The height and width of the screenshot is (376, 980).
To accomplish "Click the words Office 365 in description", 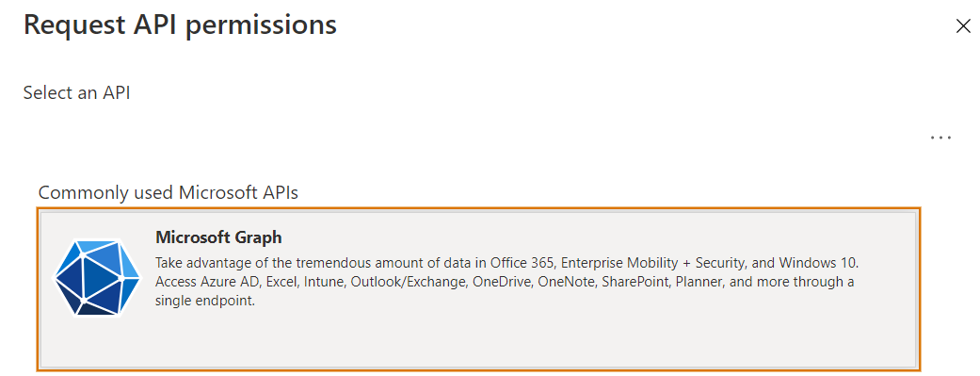I will (x=522, y=262).
